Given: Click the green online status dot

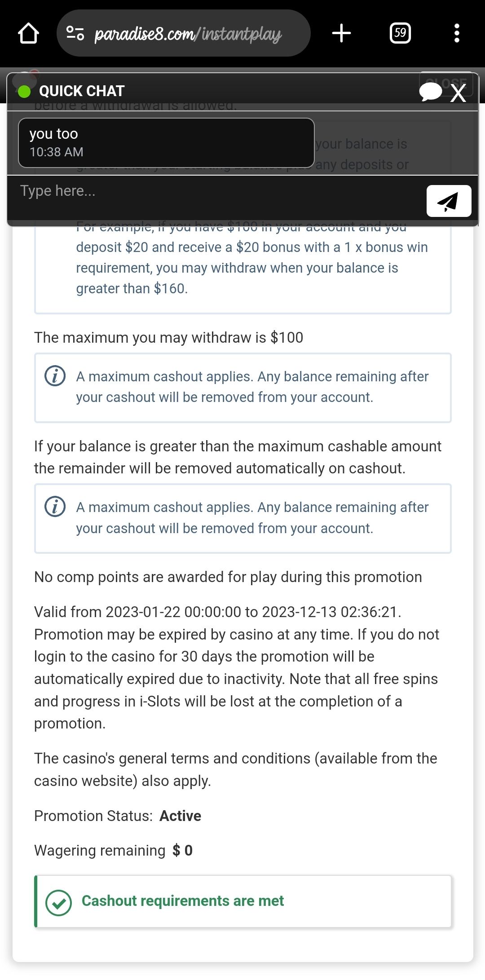Looking at the screenshot, I should [x=24, y=92].
